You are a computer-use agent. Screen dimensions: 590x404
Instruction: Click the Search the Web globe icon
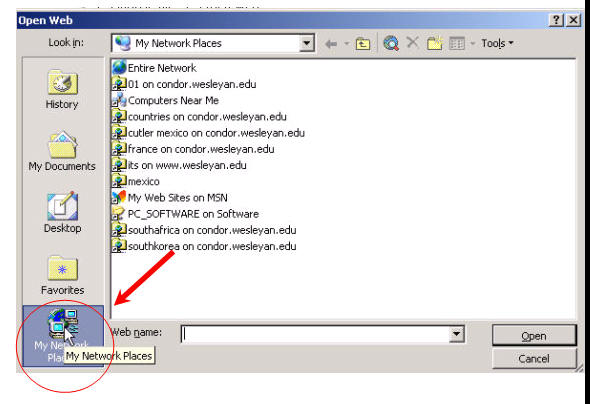391,44
